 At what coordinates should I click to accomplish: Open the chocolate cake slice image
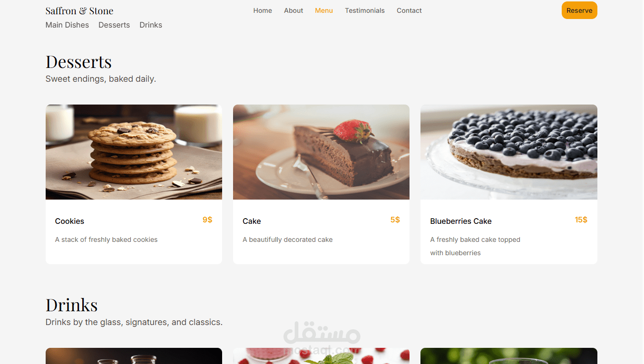321,152
